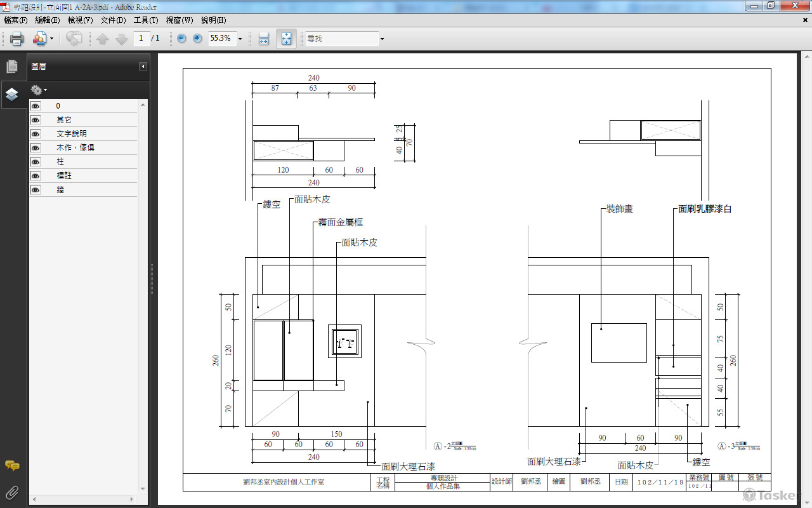Open the Layers panel icon in sidebar
Viewport: 812px width, 508px height.
point(11,95)
